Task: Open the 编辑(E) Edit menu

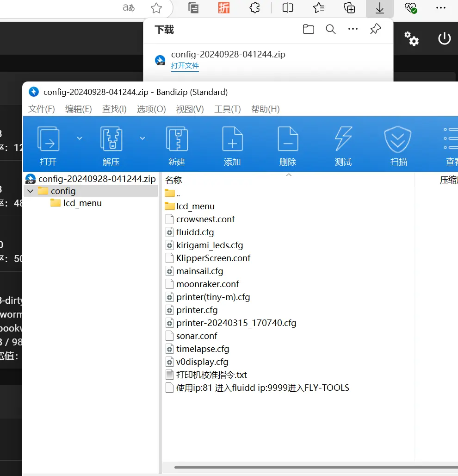Action: [x=79, y=109]
